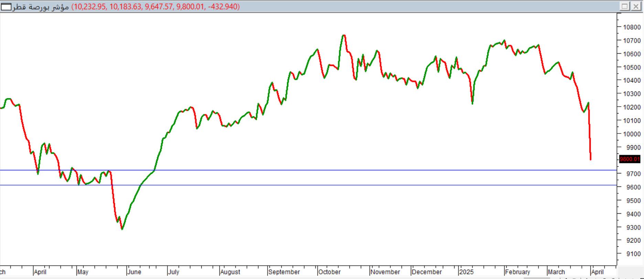This screenshot has width=644, height=279.
Task: Click the 9100 price axis label
Action: point(633,254)
